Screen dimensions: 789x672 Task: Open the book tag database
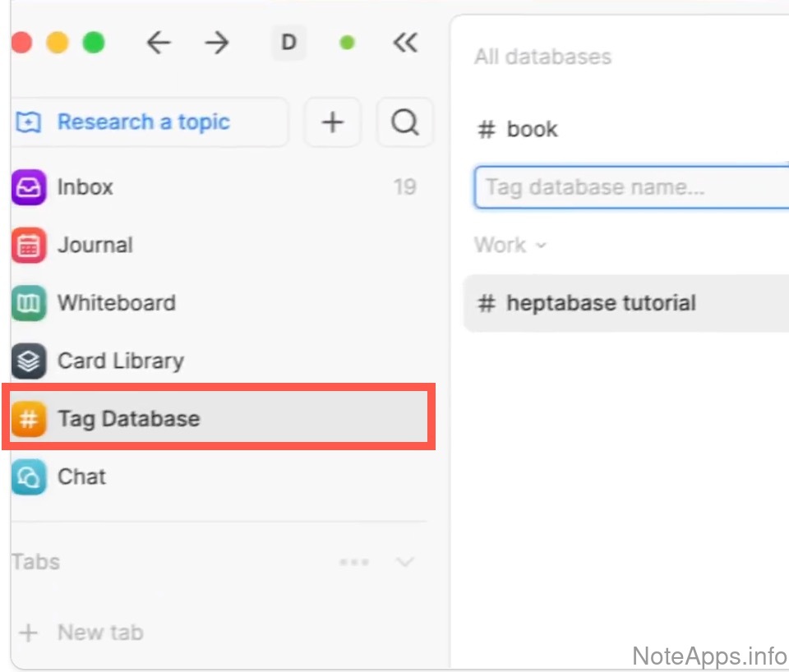532,129
